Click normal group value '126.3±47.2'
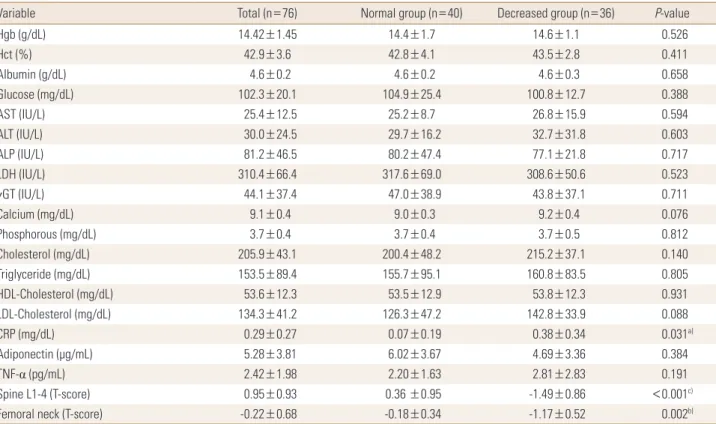This screenshot has width=716, height=424. click(x=412, y=314)
